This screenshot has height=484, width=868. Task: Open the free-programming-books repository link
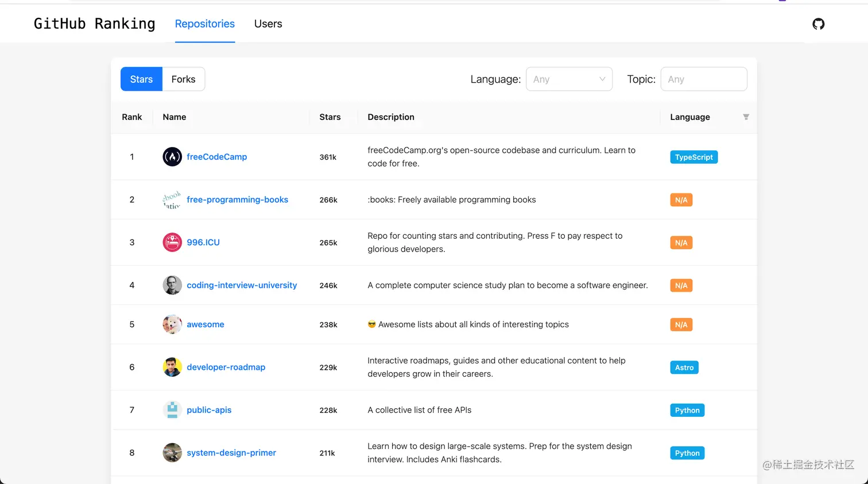(237, 200)
